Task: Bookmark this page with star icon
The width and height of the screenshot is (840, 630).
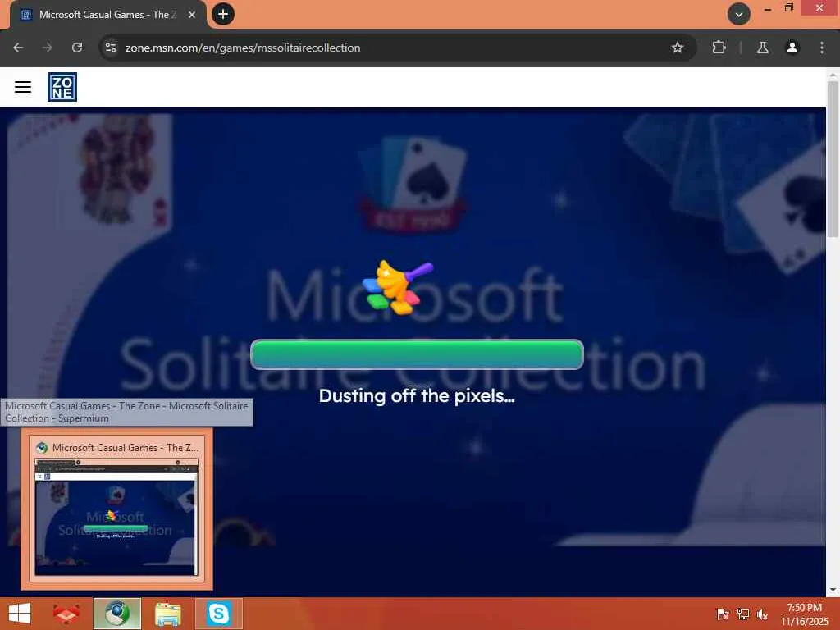Action: 677,48
